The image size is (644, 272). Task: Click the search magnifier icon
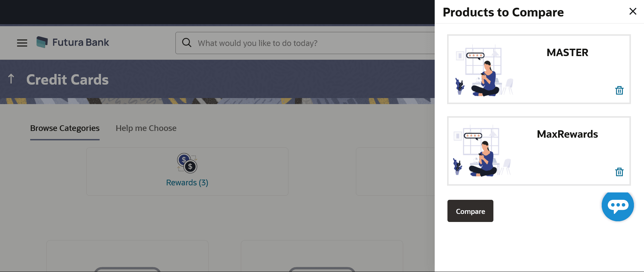point(187,43)
